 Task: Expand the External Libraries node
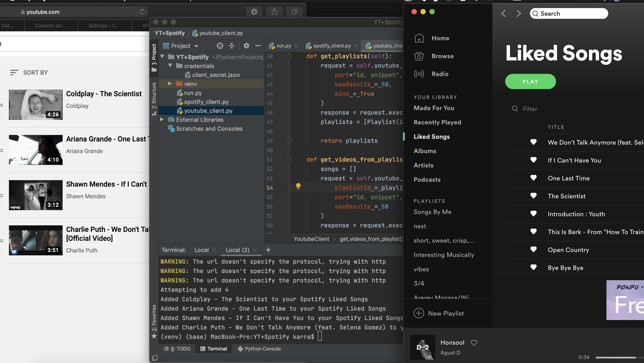pos(162,120)
